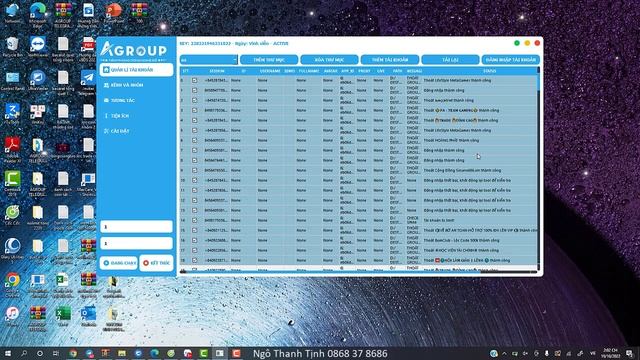Viewport: 640px width, 360px height.
Task: Tick the checkbox for STT row 14 (Tài khoản bị limit)
Action: (194, 220)
